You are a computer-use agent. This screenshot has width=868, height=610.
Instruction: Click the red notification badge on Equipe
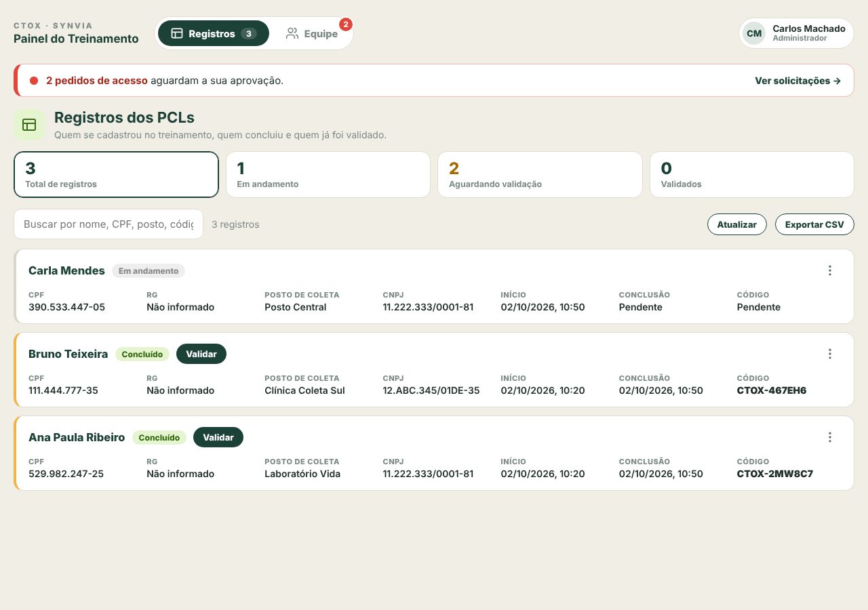pos(345,24)
